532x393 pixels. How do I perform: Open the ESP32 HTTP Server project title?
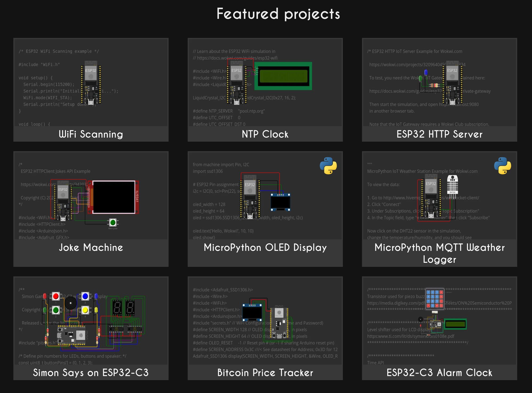pos(439,134)
